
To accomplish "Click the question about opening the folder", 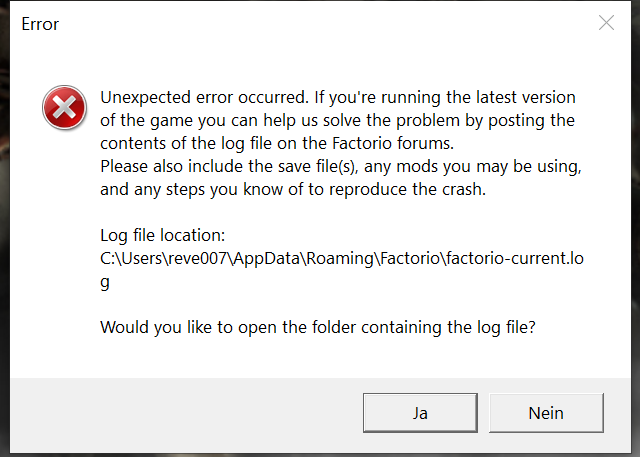I will pyautogui.click(x=318, y=327).
